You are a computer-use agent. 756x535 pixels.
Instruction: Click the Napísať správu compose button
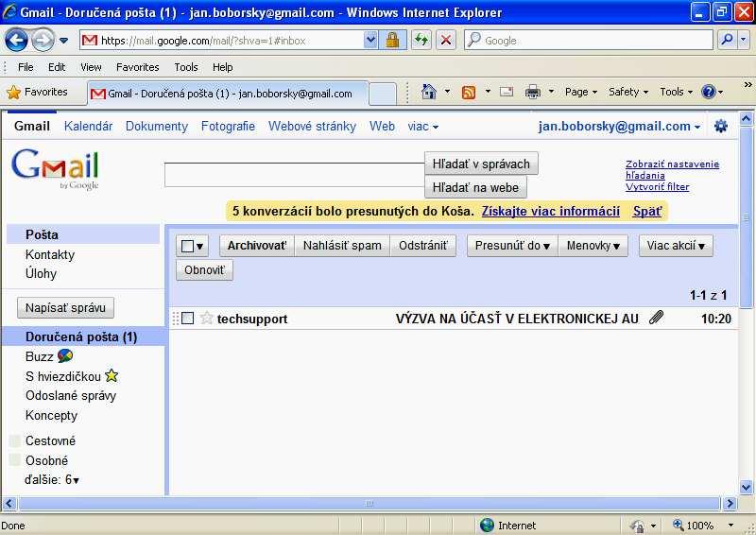(65, 308)
